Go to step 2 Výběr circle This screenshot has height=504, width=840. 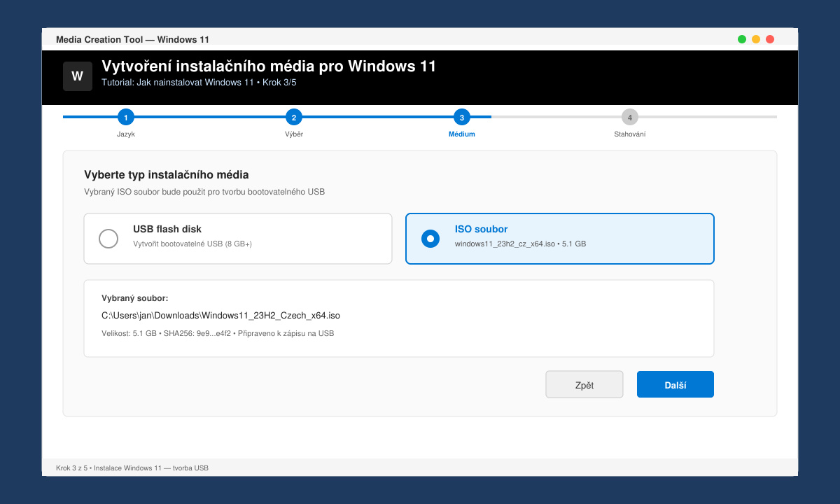(294, 117)
